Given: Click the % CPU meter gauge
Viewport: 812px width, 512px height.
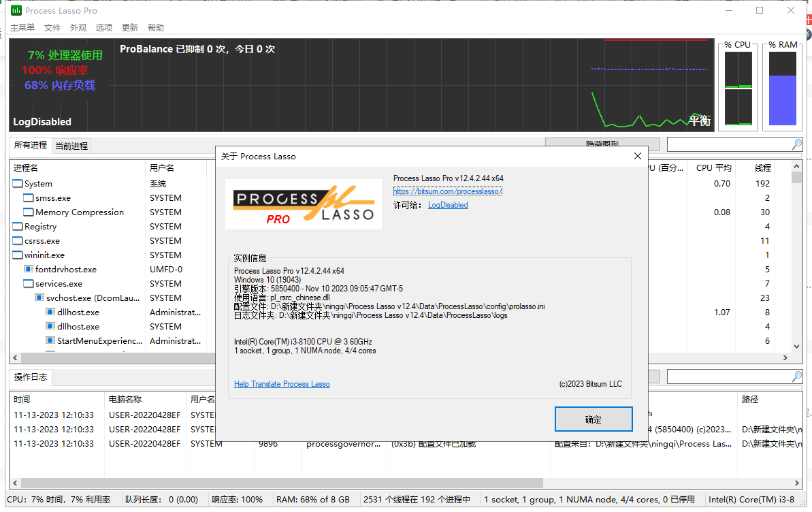Looking at the screenshot, I should pyautogui.click(x=738, y=88).
